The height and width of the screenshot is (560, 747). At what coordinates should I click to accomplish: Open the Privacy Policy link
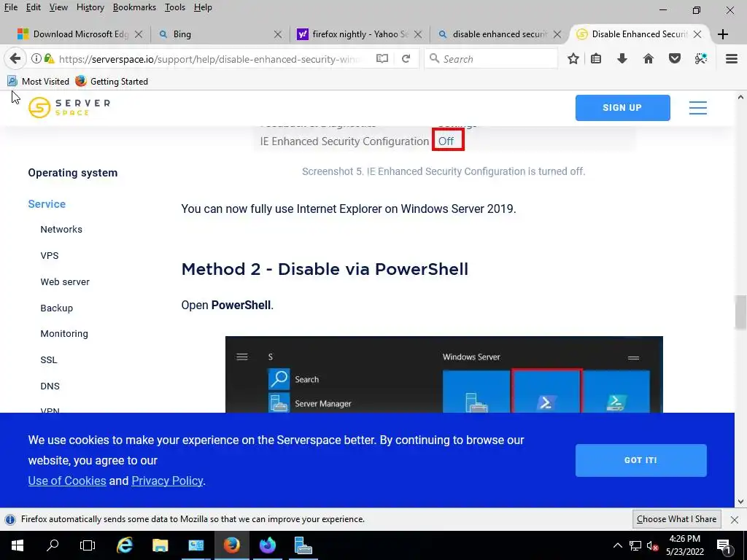click(167, 481)
